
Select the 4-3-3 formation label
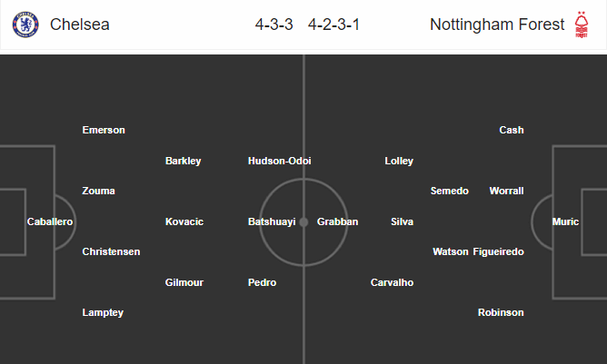pos(274,25)
